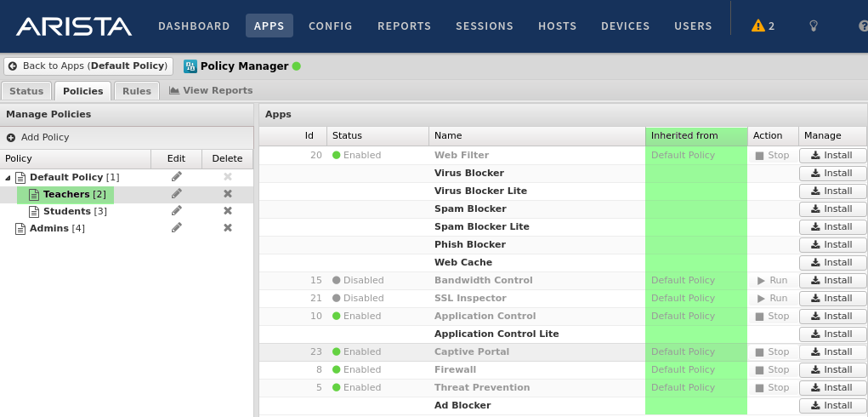The image size is (868, 417).
Task: Open the Config menu
Action: 331,26
